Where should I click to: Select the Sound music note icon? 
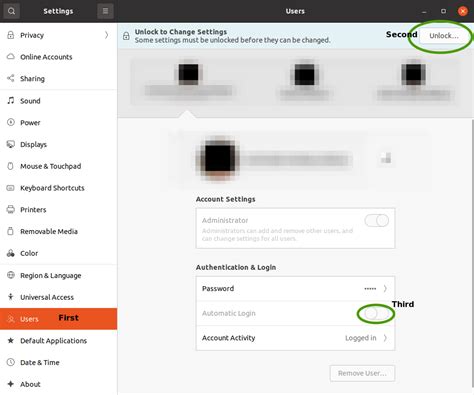[x=11, y=100]
